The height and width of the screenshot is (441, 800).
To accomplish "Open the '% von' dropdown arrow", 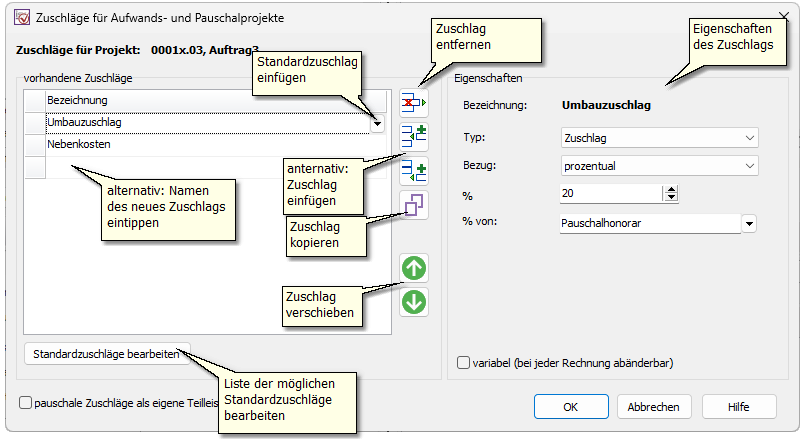I will (750, 224).
